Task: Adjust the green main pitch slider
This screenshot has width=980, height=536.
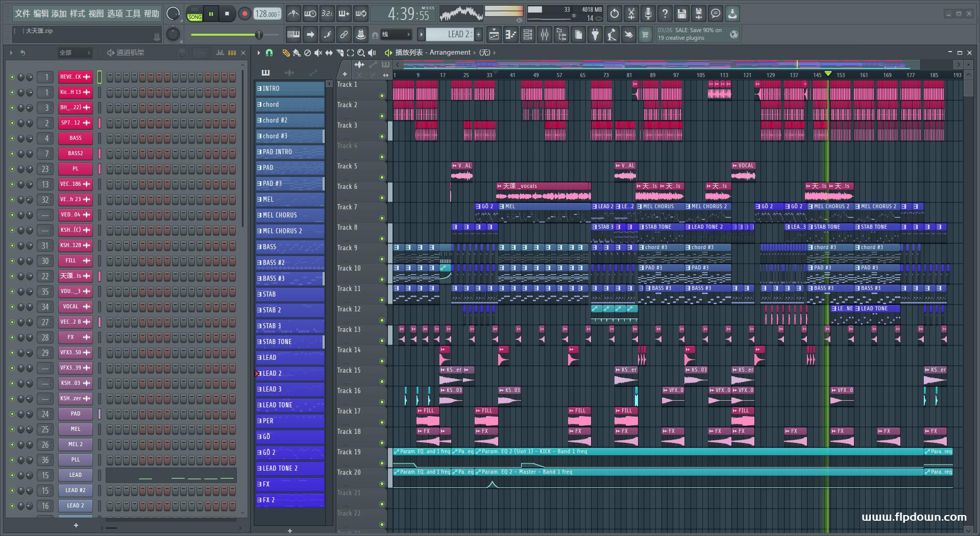Action: tap(235, 35)
